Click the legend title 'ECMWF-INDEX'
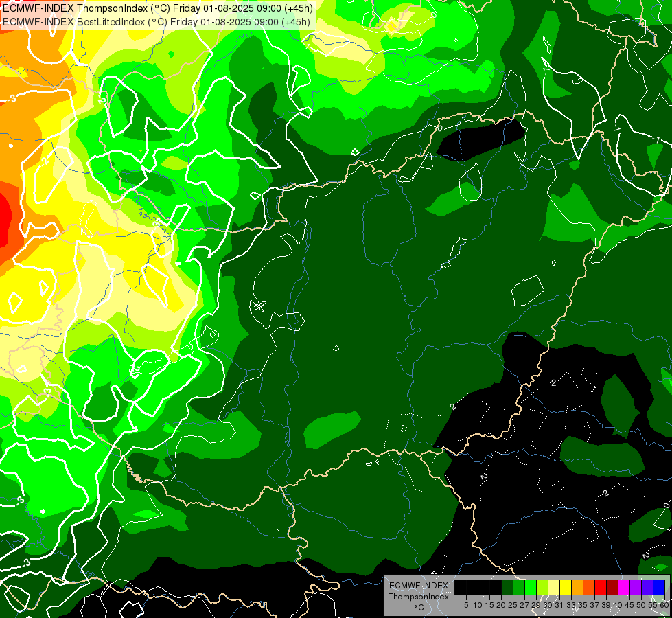Screen dimensions: 672x618 tap(419, 586)
